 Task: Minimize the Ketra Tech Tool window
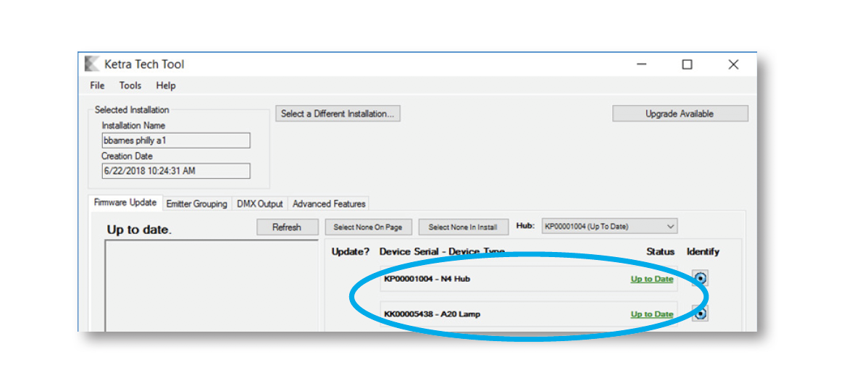[x=642, y=64]
